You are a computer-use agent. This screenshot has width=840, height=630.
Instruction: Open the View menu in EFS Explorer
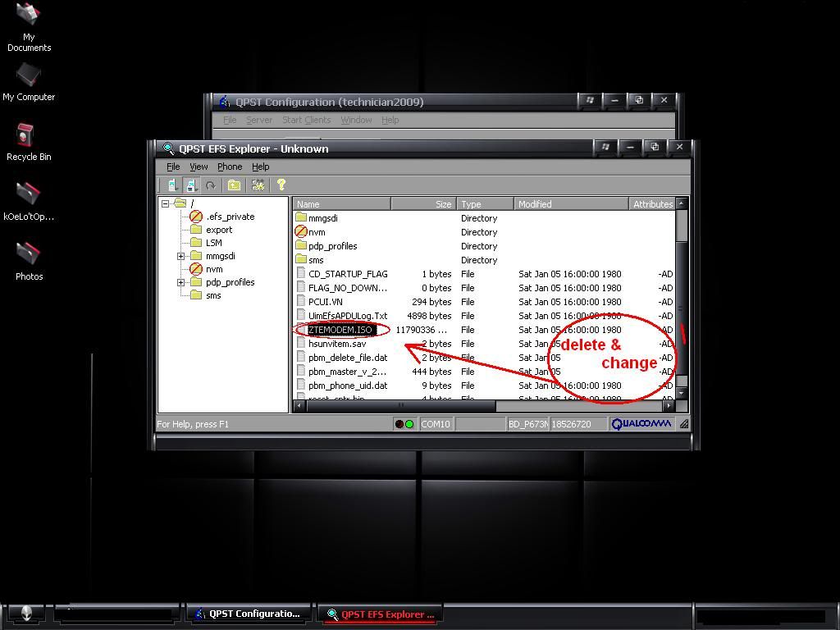tap(199, 167)
